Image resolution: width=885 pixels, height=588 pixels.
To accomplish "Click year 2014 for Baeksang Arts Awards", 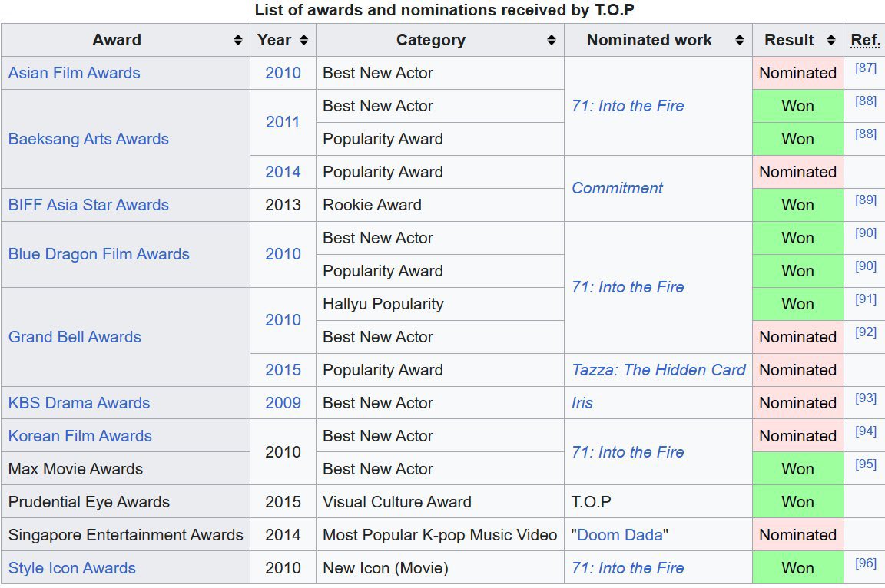I will click(x=283, y=172).
